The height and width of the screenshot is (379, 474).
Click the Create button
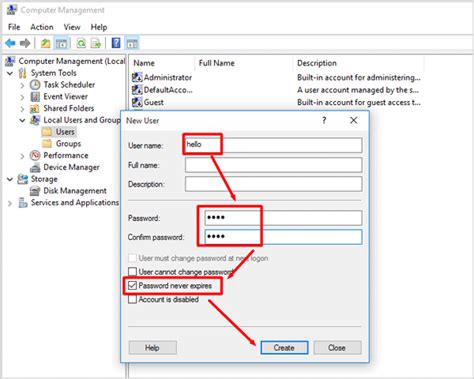[x=284, y=348]
